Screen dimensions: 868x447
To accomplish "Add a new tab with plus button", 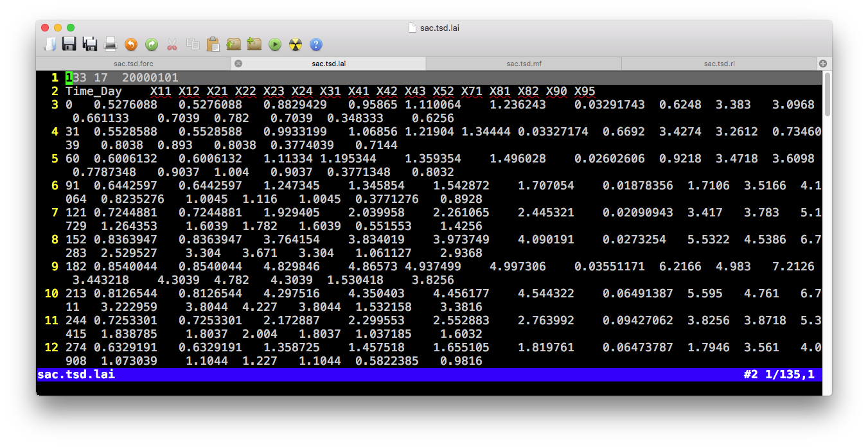I will (x=823, y=64).
